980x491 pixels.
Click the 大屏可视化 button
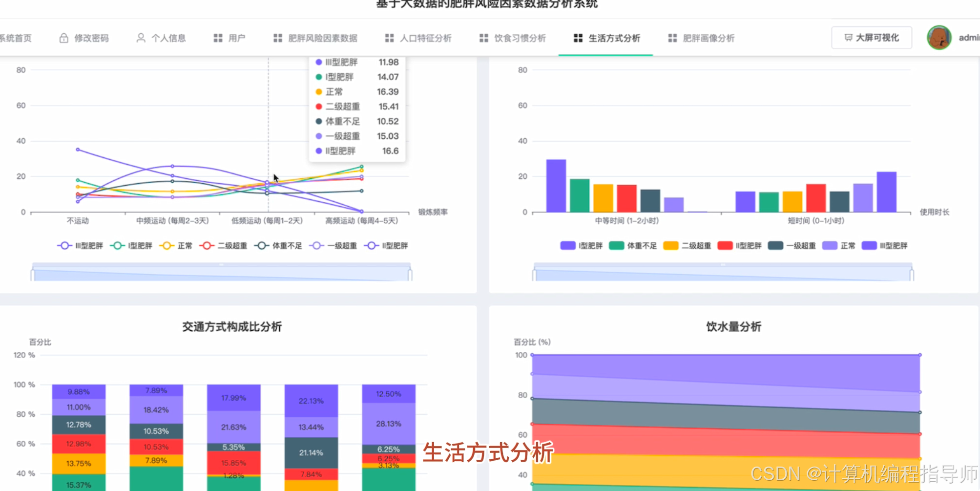pos(872,37)
